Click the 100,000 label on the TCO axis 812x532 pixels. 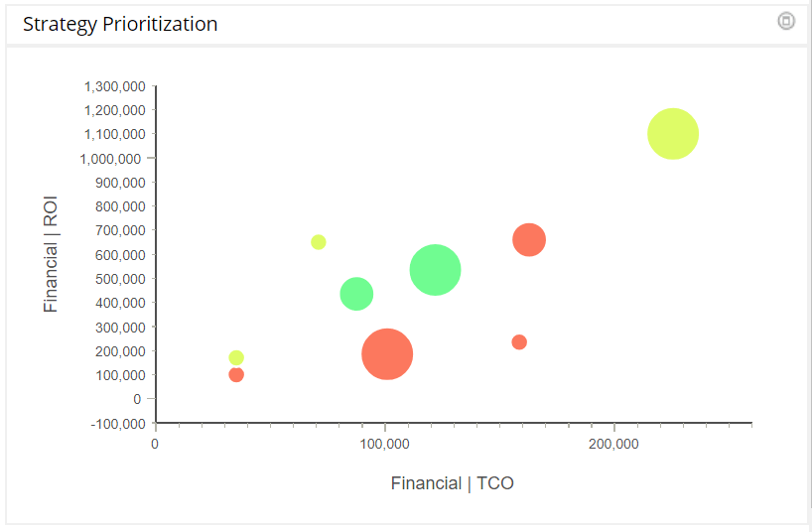point(384,444)
